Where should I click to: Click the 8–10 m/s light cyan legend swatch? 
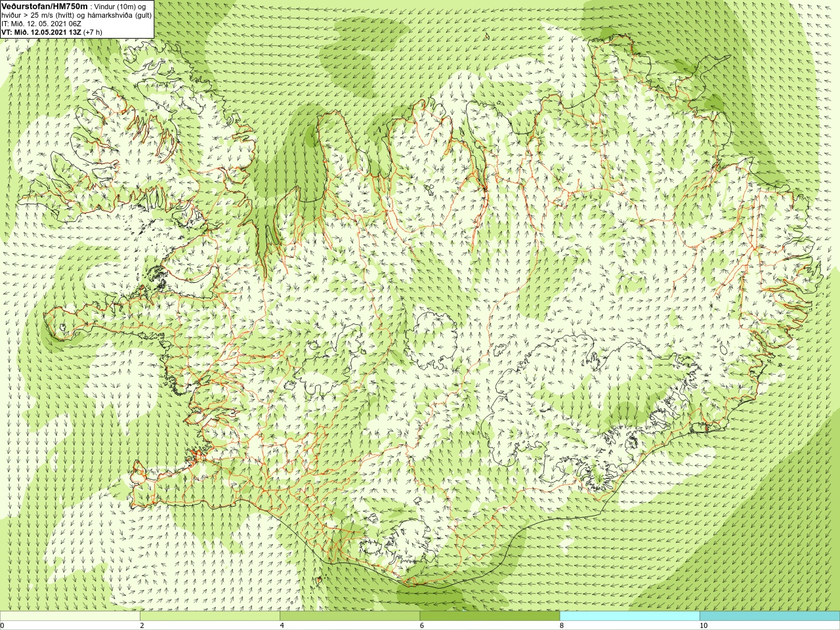click(630, 616)
